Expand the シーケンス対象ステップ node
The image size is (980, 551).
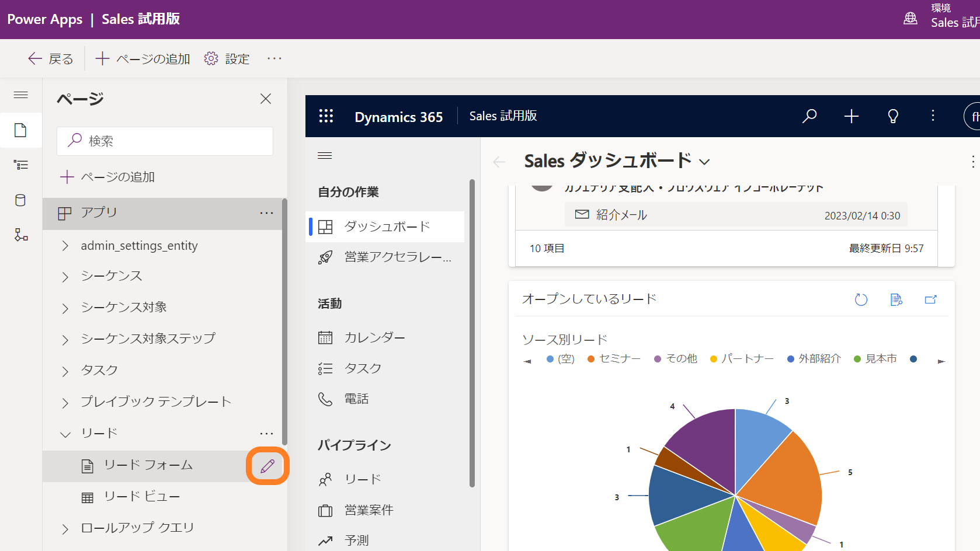[x=65, y=340]
